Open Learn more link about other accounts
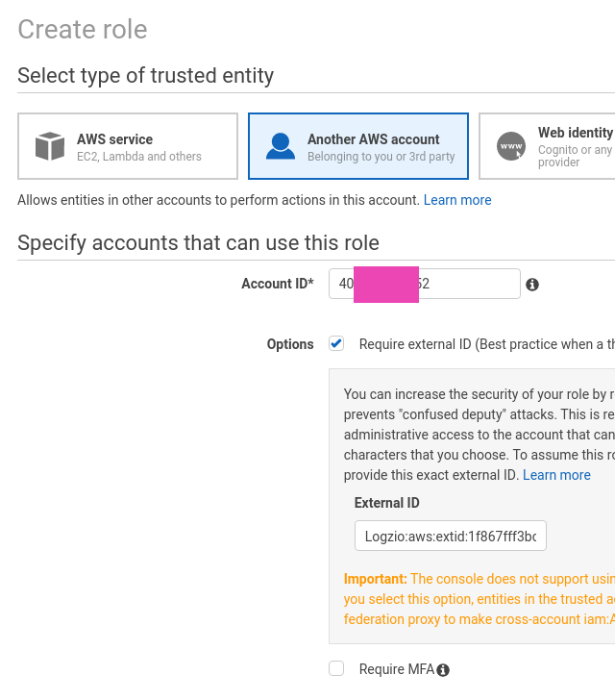The height and width of the screenshot is (700, 615). (457, 200)
